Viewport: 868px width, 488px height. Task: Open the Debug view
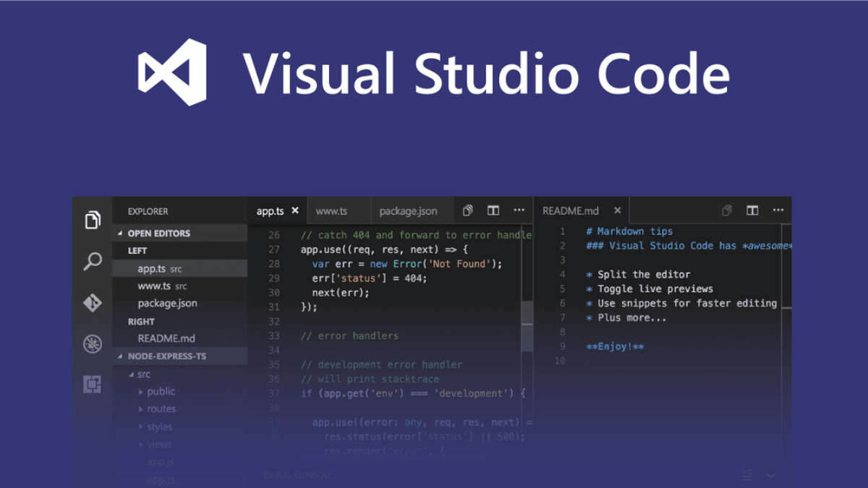tap(93, 344)
